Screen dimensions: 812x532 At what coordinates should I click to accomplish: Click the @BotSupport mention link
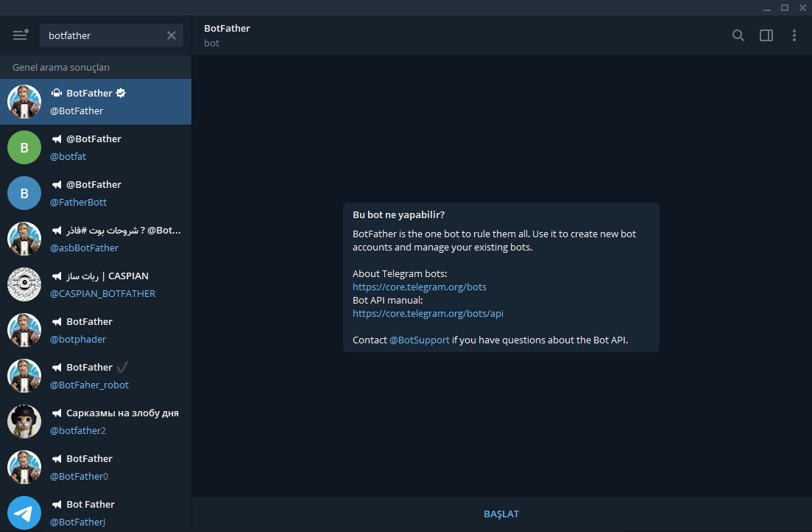tap(419, 340)
